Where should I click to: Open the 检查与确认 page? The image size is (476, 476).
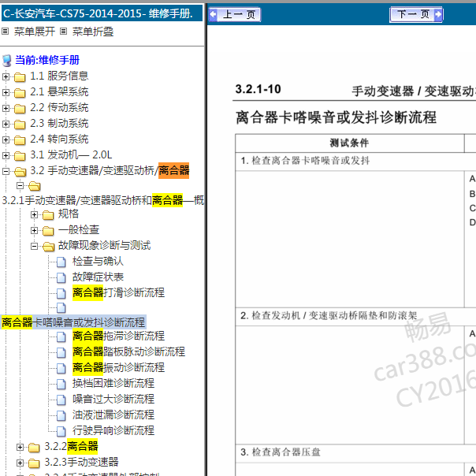click(x=98, y=262)
